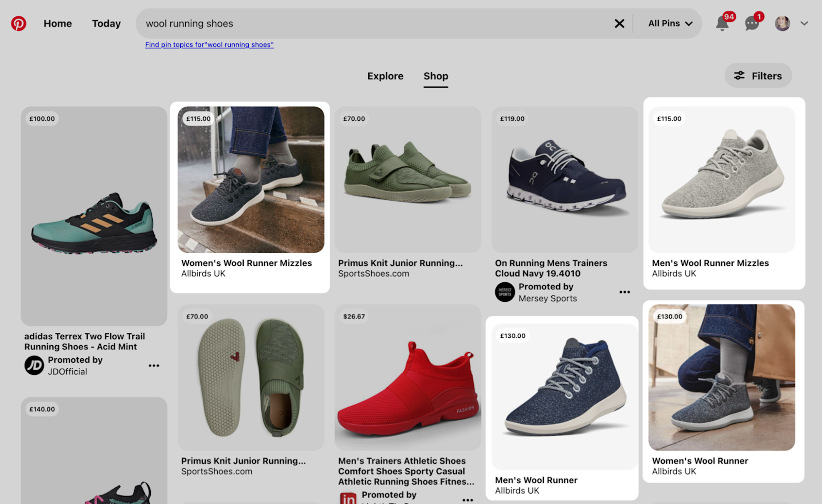
Task: Click the 'Women's Wool Runner Mizzles' title
Action: click(247, 263)
